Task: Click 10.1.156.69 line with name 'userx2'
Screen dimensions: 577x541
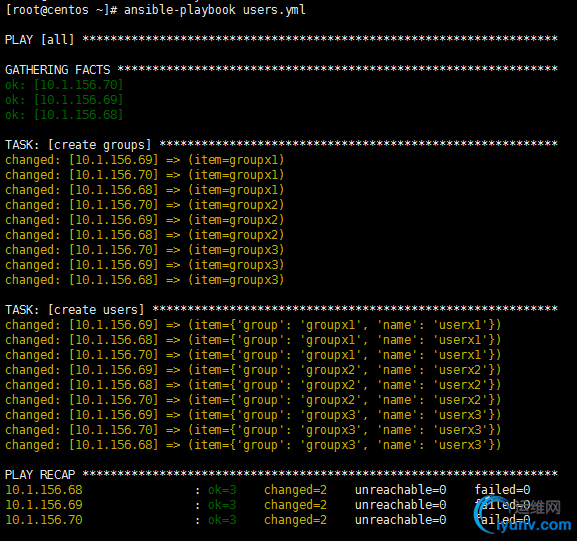Action: (x=253, y=370)
